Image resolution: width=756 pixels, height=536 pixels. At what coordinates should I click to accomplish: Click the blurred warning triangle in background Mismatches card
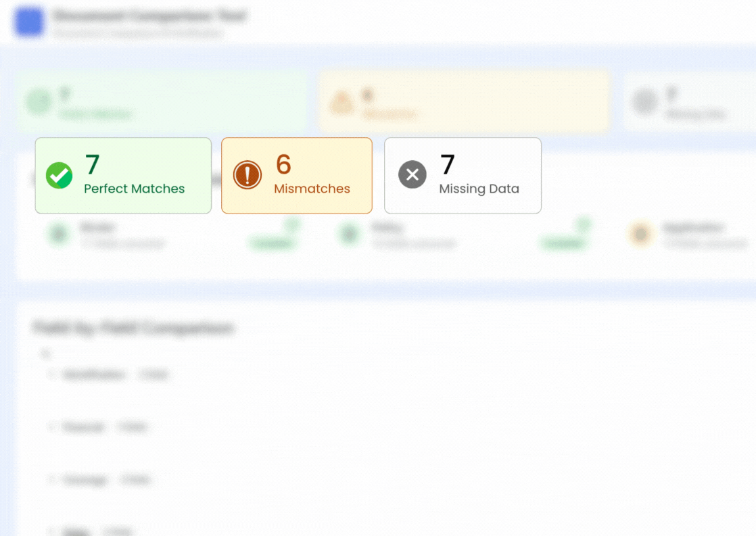click(x=341, y=103)
